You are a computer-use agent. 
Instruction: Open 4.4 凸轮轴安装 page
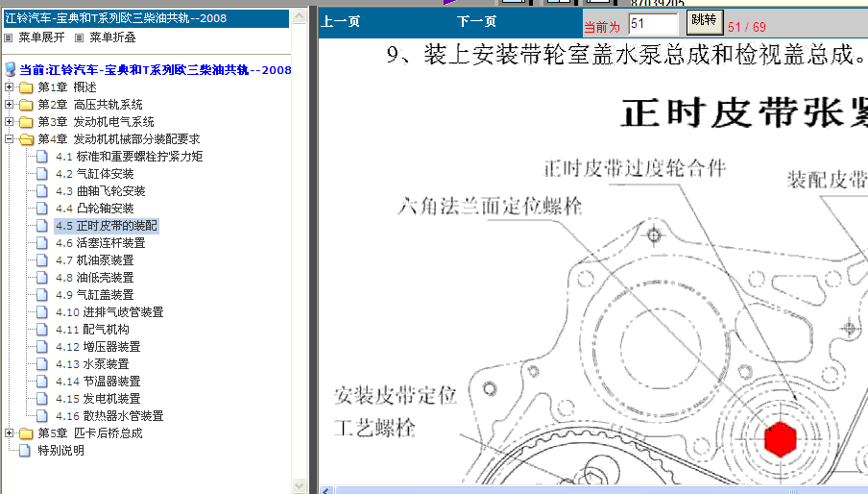[95, 209]
